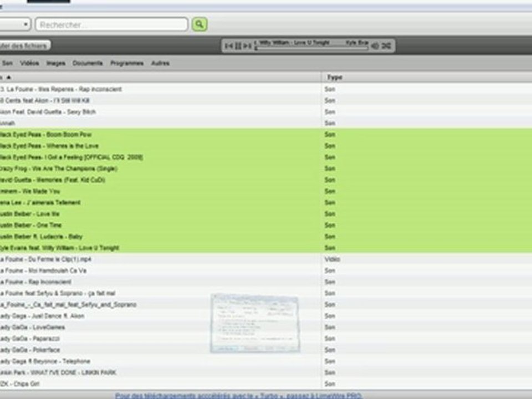Filter library by Images

(55, 63)
